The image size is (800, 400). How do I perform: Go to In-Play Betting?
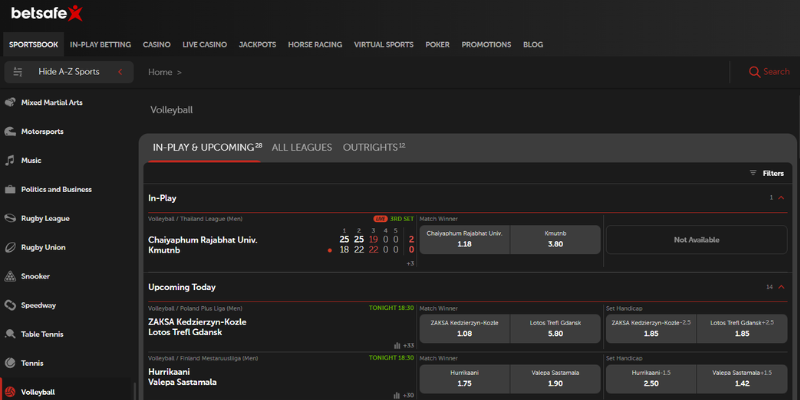click(x=101, y=44)
